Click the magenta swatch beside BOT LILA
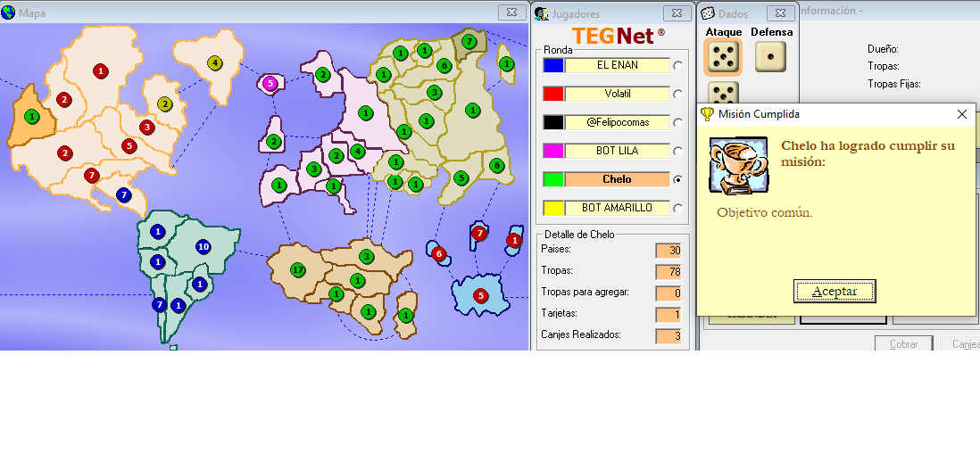Screen dimensions: 980x454 pyautogui.click(x=553, y=151)
